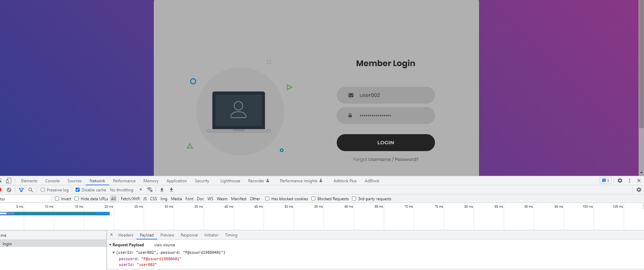Filter requests by Doc type
Image resolution: width=644 pixels, height=270 pixels.
pyautogui.click(x=200, y=199)
